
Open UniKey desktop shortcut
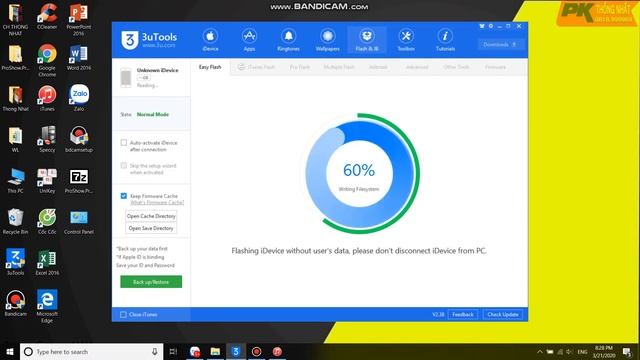point(47,180)
